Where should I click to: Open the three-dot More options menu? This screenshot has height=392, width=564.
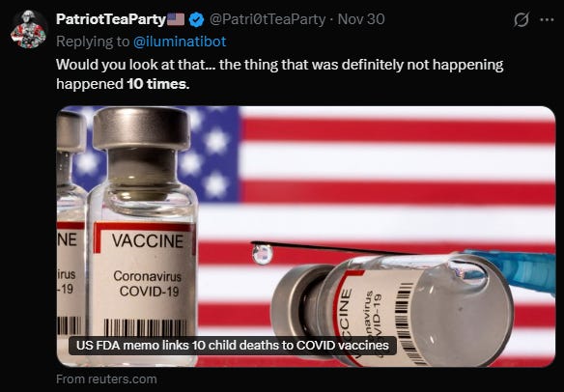[547, 19]
